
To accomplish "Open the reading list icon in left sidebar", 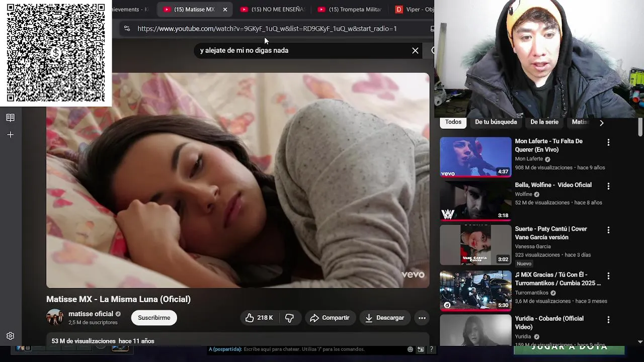I will point(10,118).
